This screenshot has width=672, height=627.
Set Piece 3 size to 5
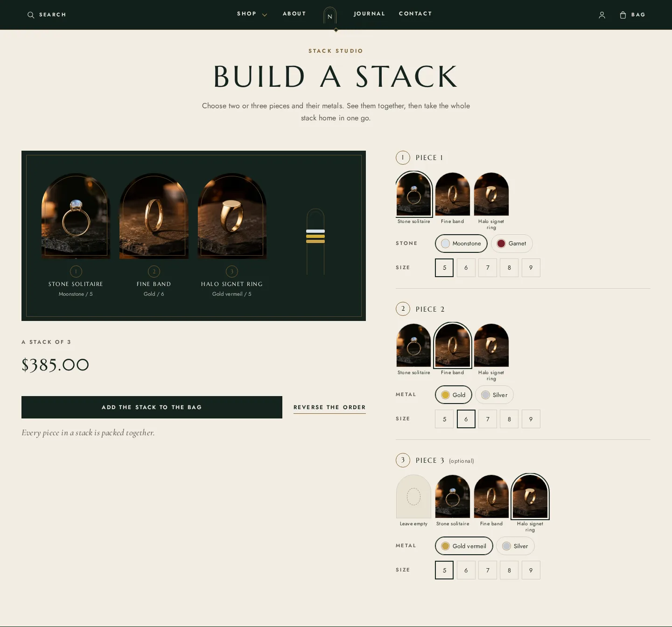tap(444, 570)
